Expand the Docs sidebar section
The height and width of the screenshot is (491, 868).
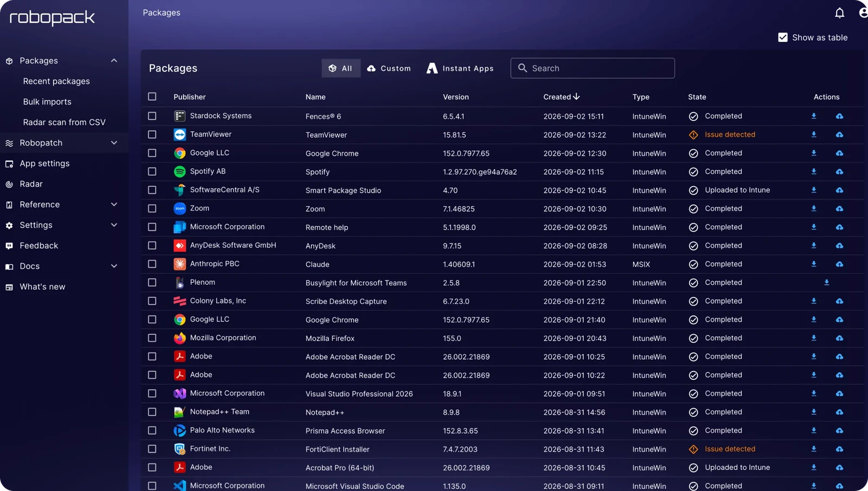(114, 266)
